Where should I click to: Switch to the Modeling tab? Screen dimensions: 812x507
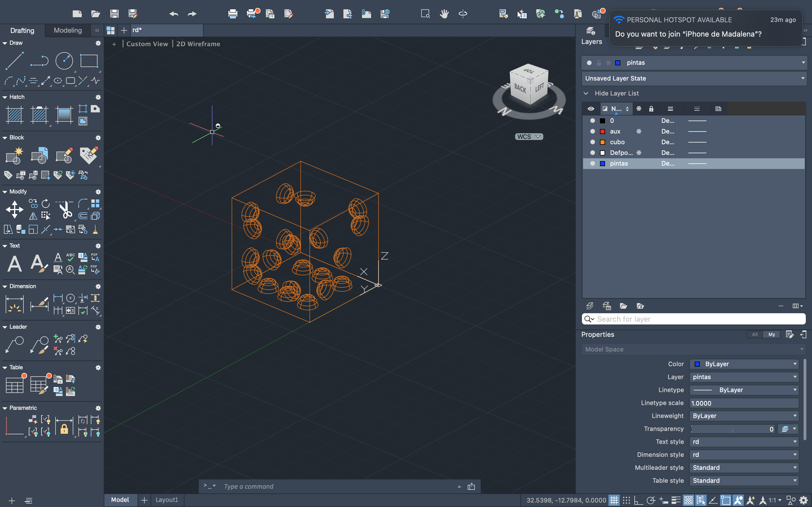click(x=68, y=30)
